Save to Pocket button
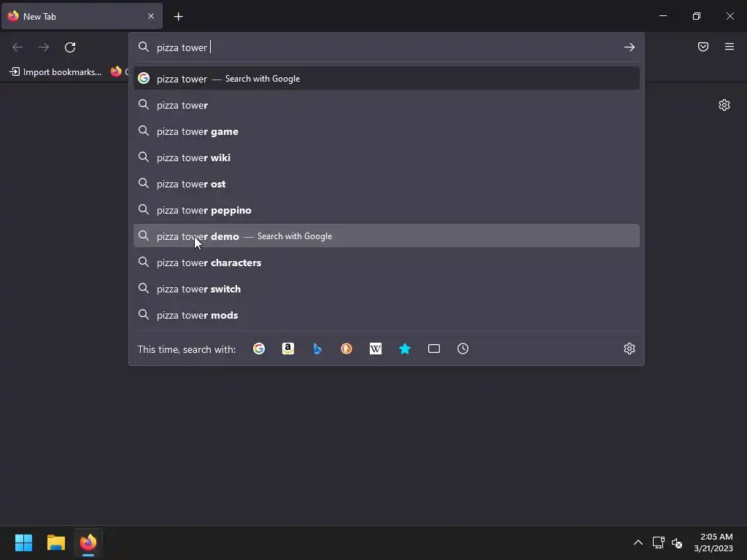Screen dimensions: 747x560 click(703, 47)
